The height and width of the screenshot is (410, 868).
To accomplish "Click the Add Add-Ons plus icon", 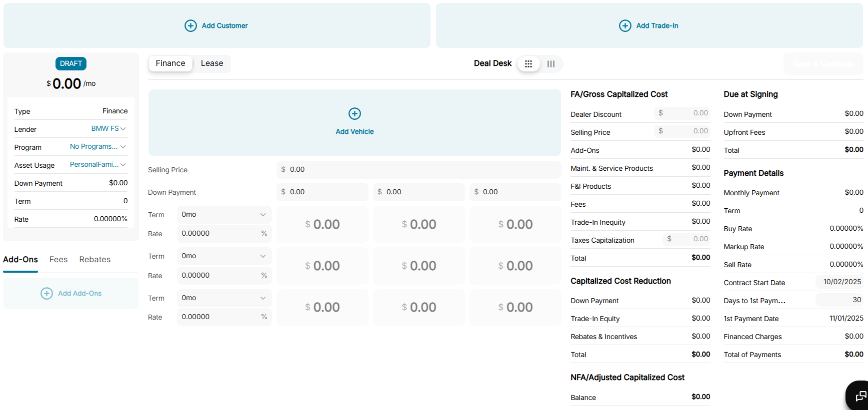I will point(46,294).
